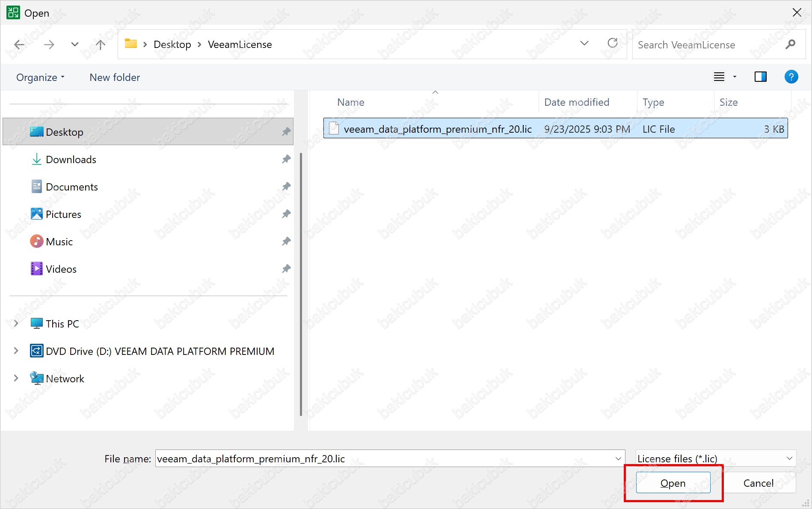Click the Back navigation arrow
This screenshot has height=509, width=812.
19,45
